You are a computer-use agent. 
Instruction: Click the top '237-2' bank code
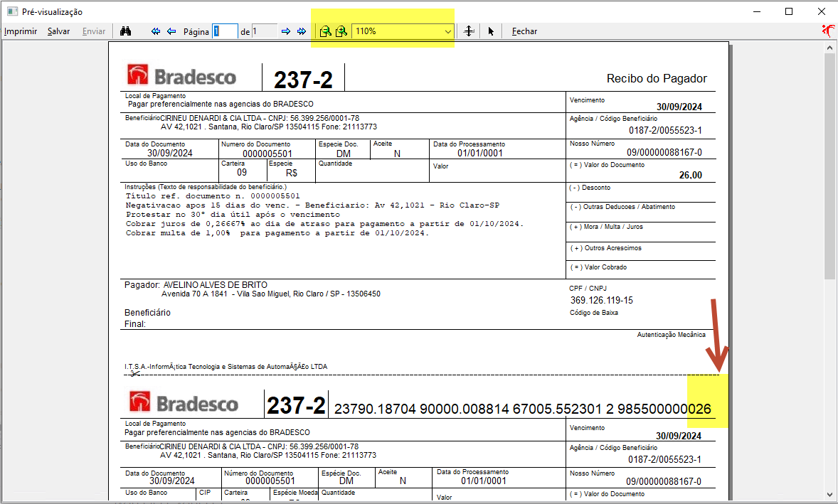[x=303, y=80]
